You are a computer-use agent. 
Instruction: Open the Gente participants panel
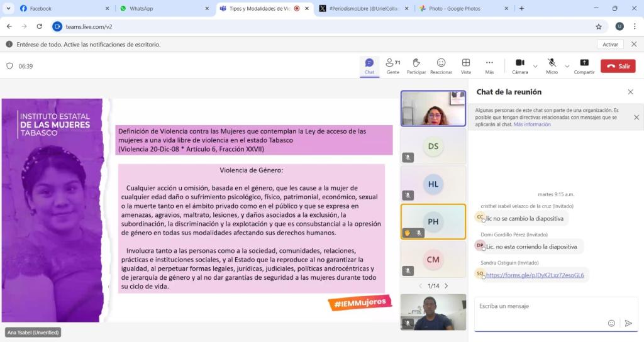pyautogui.click(x=393, y=65)
